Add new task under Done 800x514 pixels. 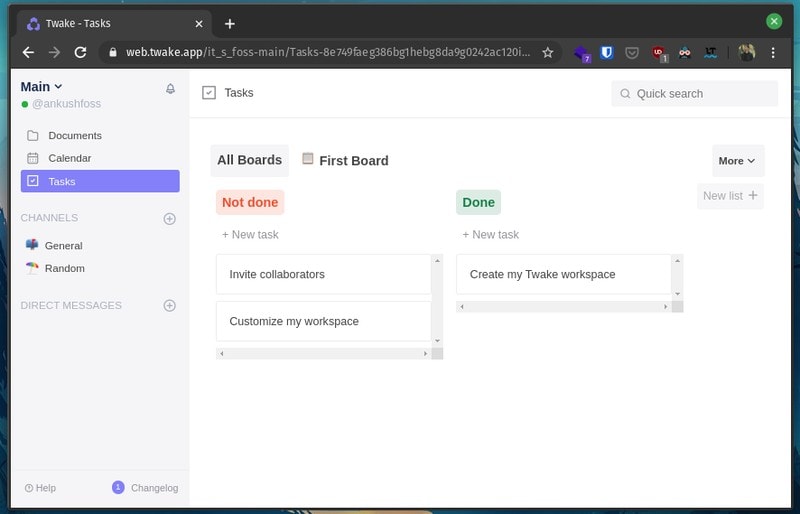(490, 235)
